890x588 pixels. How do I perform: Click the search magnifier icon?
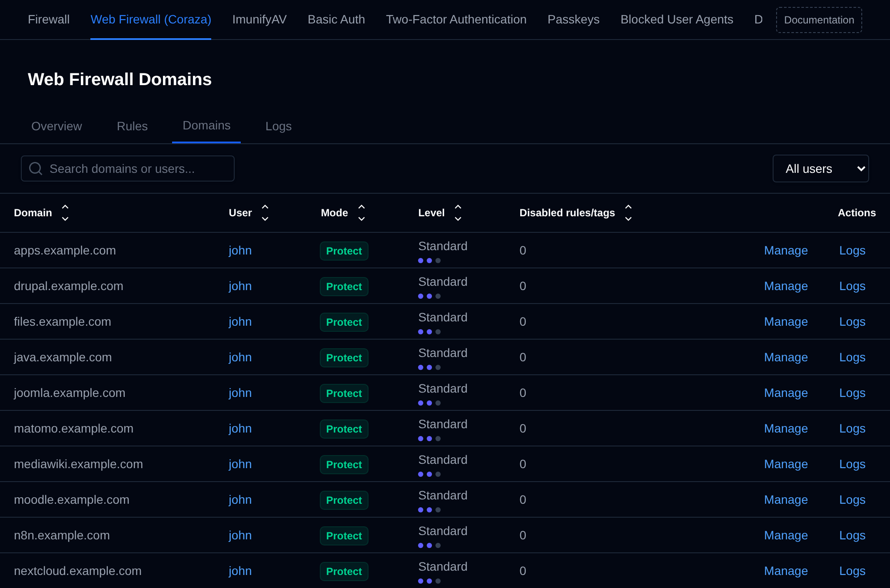[x=36, y=168]
